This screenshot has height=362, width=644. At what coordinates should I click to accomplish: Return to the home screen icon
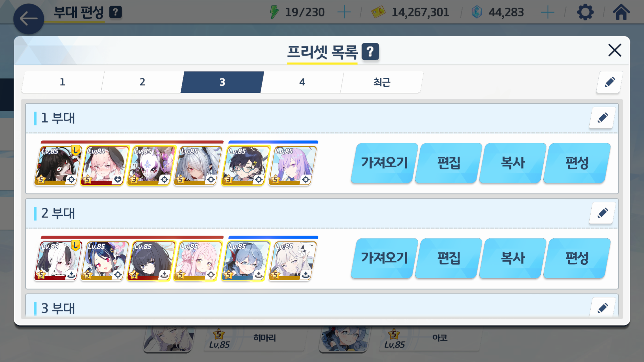point(621,12)
